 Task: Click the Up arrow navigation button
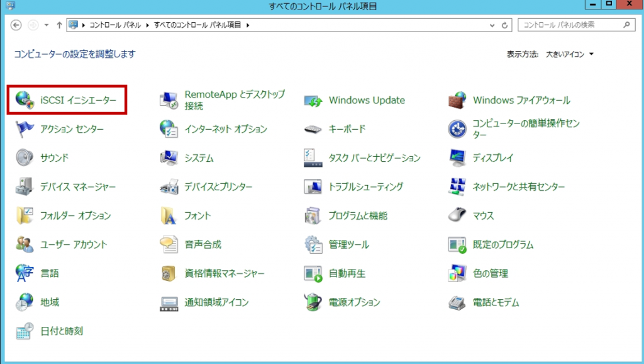click(x=59, y=25)
